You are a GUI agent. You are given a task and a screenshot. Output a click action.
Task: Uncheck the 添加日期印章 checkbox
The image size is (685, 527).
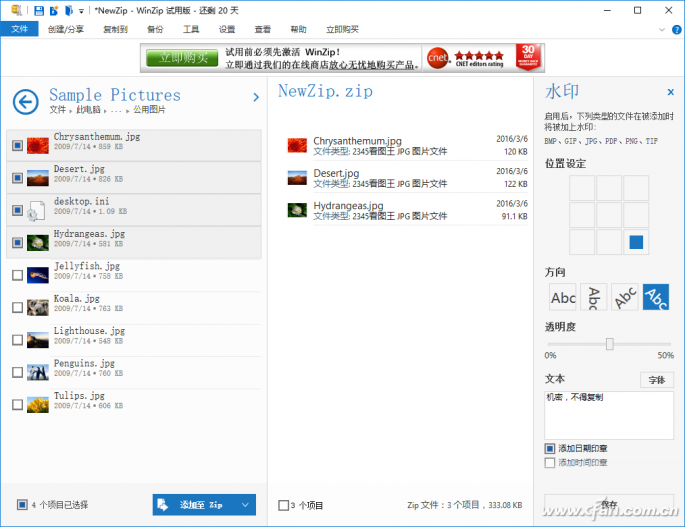pyautogui.click(x=550, y=448)
